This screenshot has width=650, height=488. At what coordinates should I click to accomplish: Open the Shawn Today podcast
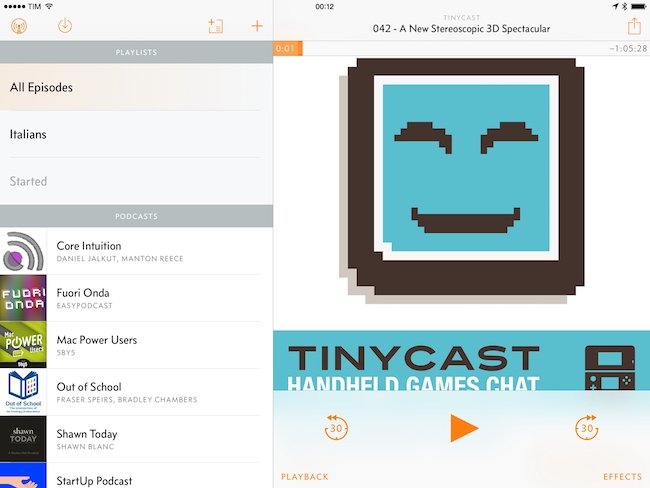pos(136,439)
